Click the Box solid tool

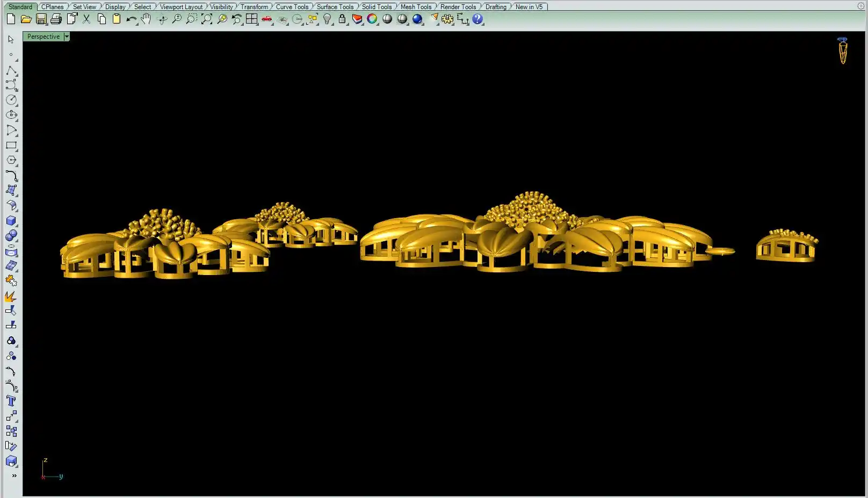pos(11,221)
